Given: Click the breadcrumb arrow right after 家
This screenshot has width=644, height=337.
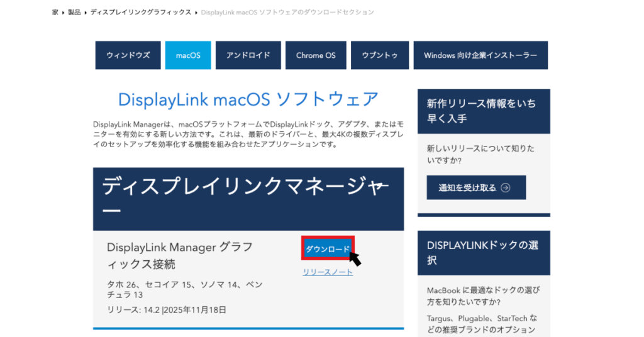Looking at the screenshot, I should [63, 13].
